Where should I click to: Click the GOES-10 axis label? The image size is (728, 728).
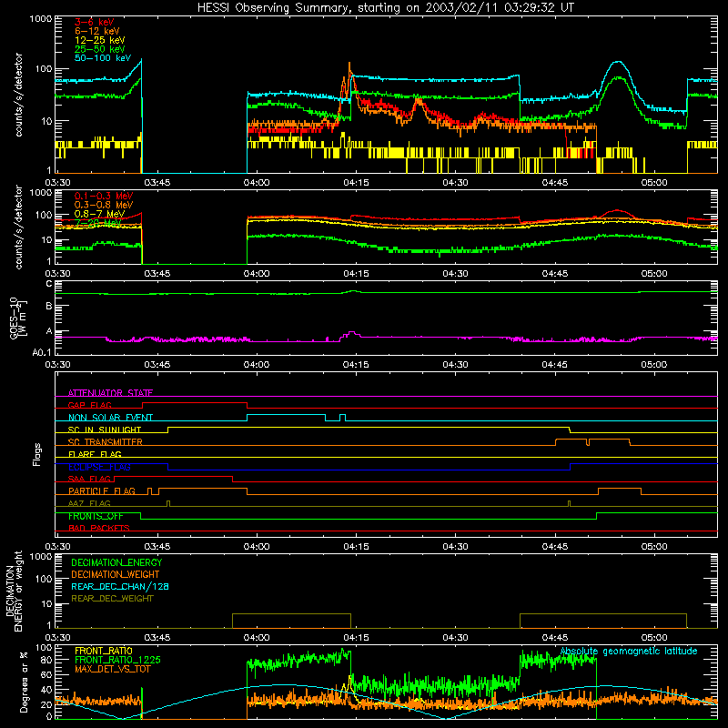[x=18, y=318]
